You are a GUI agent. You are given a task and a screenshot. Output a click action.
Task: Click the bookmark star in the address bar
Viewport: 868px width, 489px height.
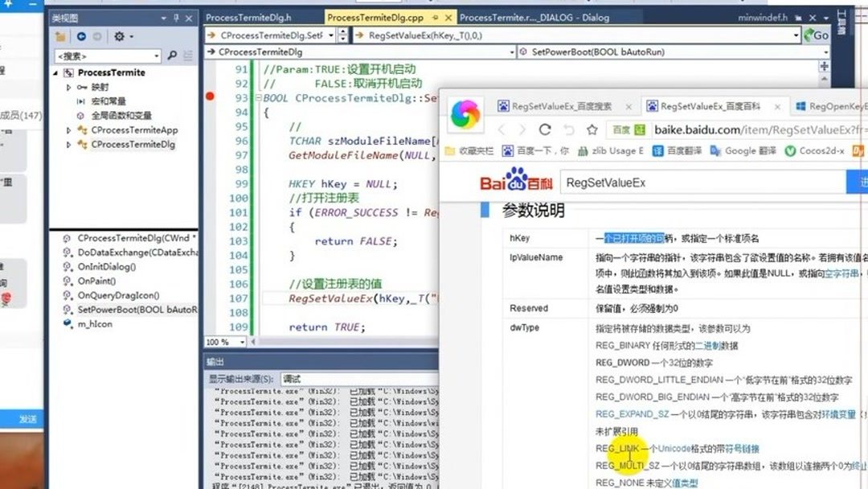tap(591, 129)
